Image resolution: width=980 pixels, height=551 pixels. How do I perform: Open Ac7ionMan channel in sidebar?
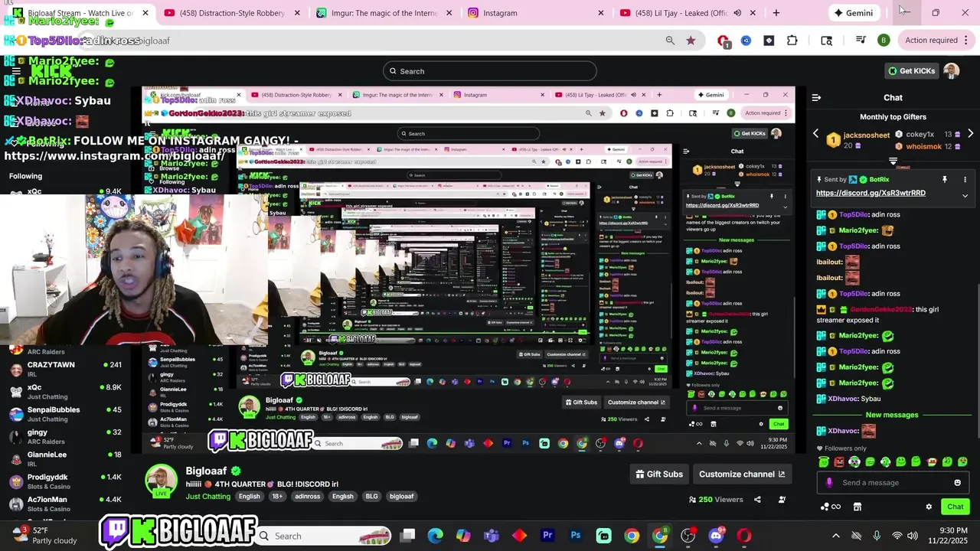[65, 504]
